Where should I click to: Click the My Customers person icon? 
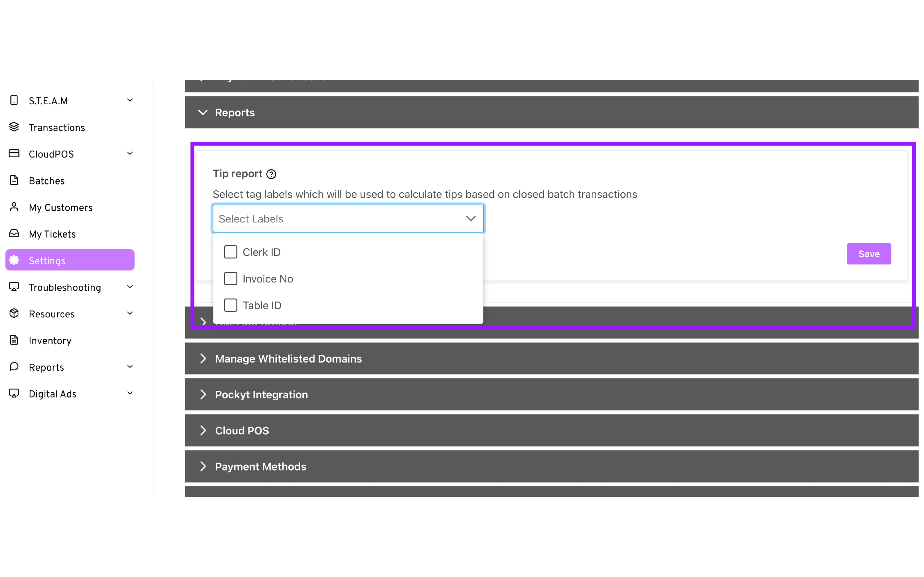[14, 207]
